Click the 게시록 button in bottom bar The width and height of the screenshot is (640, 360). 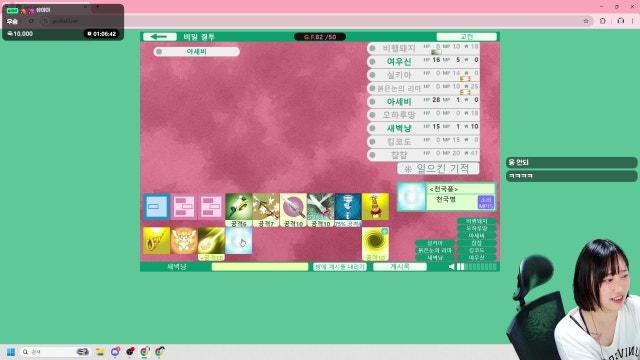click(x=400, y=267)
